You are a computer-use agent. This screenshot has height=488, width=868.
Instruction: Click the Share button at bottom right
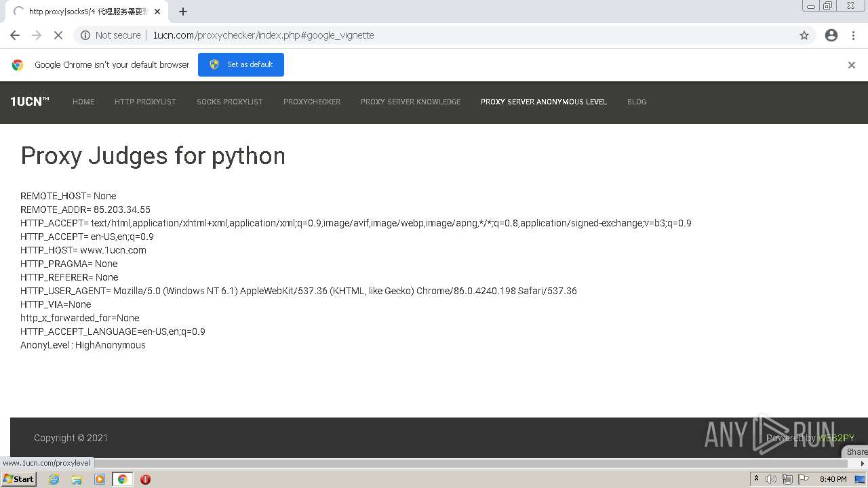[x=856, y=451]
